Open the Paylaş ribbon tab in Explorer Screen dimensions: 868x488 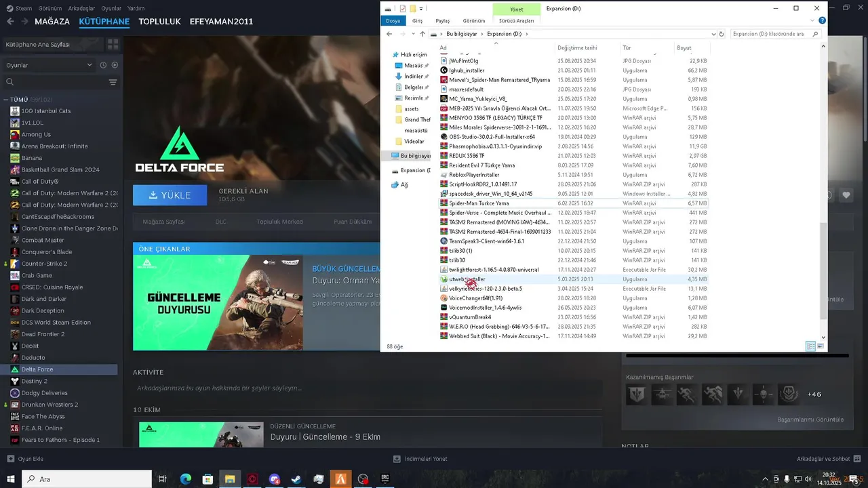coord(443,21)
